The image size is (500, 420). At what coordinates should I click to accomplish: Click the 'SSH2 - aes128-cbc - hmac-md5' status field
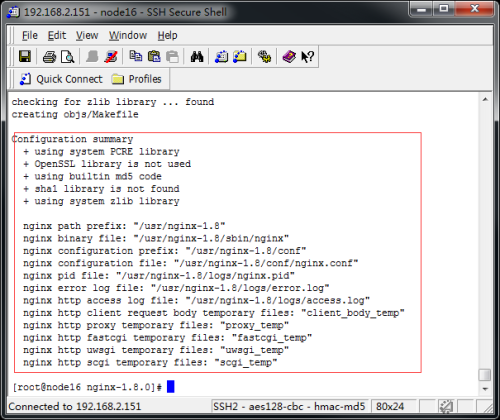pos(289,406)
